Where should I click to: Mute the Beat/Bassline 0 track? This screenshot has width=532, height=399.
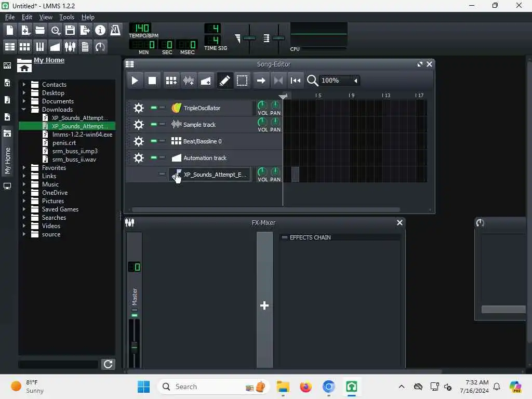coord(154,141)
